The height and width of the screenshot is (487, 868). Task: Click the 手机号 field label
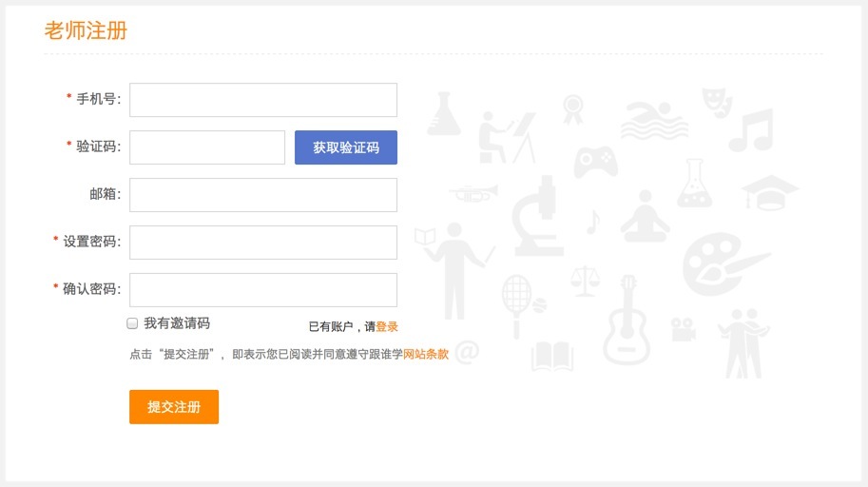[98, 99]
